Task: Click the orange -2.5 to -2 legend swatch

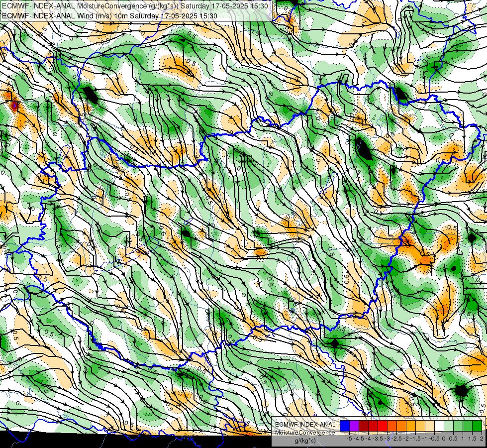Action: 401,426
